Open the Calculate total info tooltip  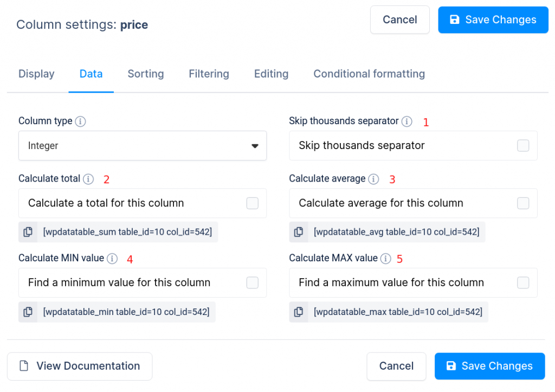(x=88, y=179)
